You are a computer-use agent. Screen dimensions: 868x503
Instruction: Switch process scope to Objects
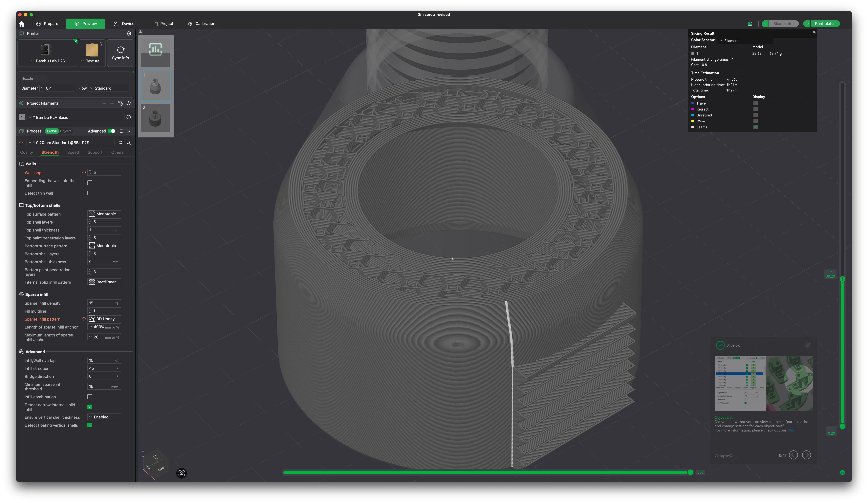point(66,131)
